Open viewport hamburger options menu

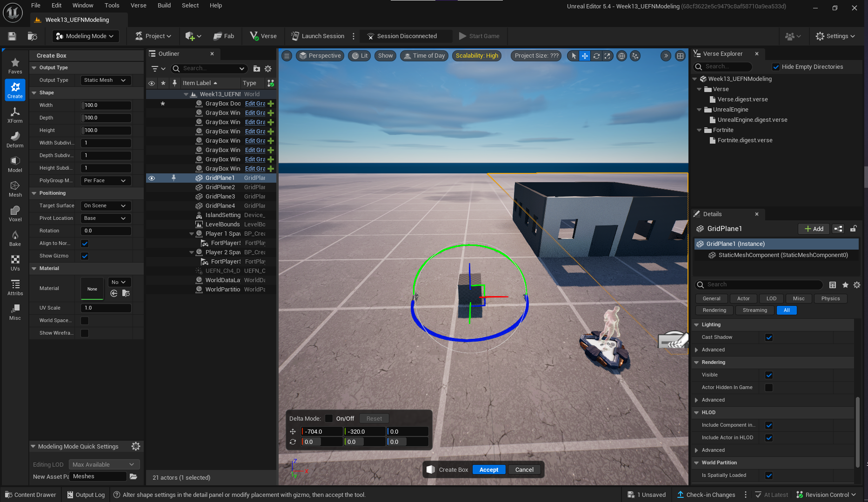pyautogui.click(x=287, y=56)
